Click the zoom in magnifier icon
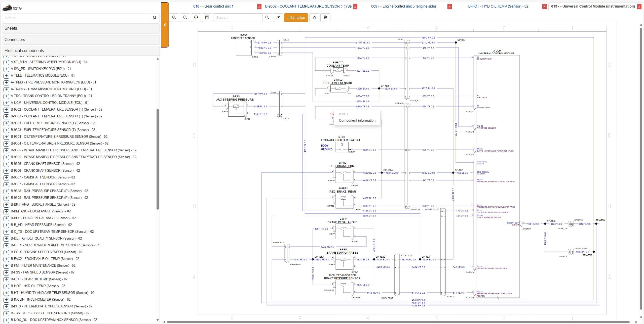 click(x=174, y=18)
